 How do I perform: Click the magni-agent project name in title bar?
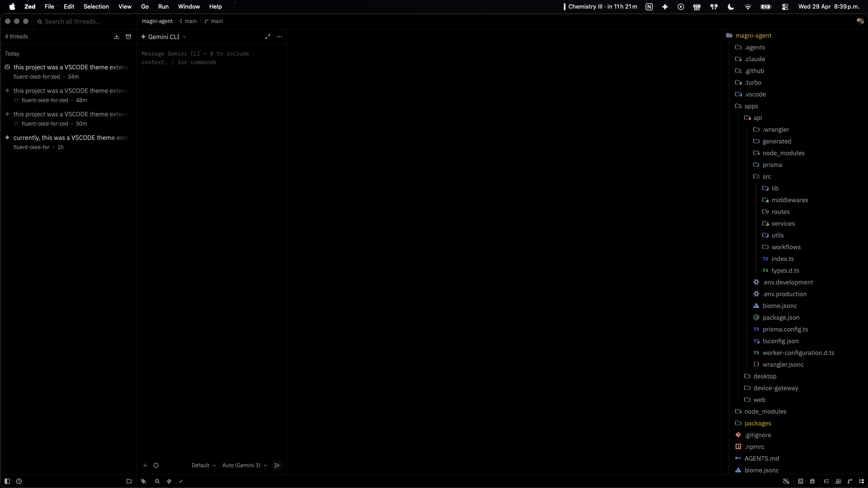157,21
